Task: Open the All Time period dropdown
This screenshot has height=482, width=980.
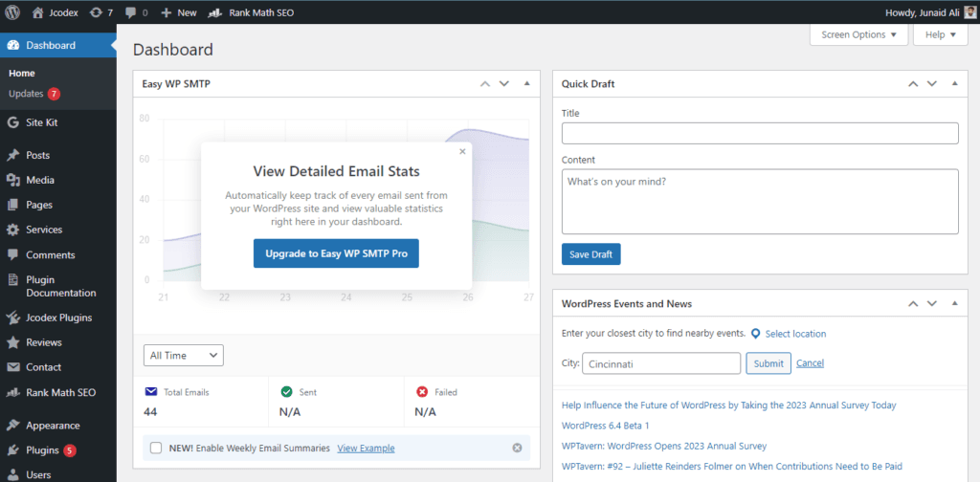Action: click(184, 355)
